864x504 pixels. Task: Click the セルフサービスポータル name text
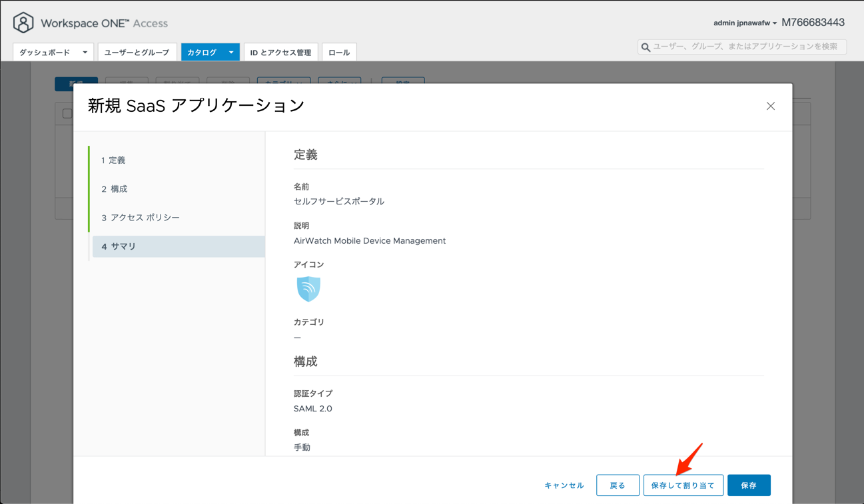[x=339, y=201]
